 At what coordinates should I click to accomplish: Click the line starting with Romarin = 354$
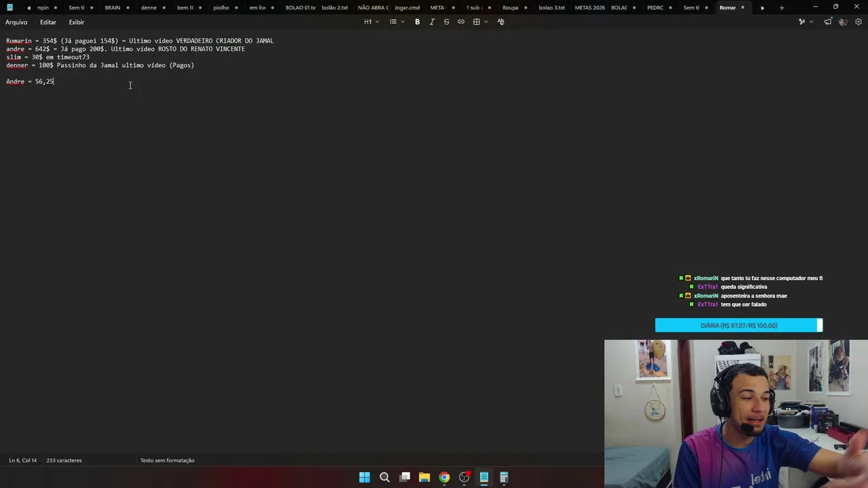point(140,41)
